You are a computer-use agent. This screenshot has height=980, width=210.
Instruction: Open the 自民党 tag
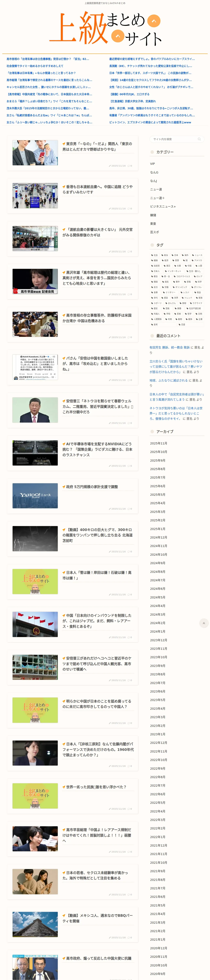pyautogui.click(x=156, y=266)
